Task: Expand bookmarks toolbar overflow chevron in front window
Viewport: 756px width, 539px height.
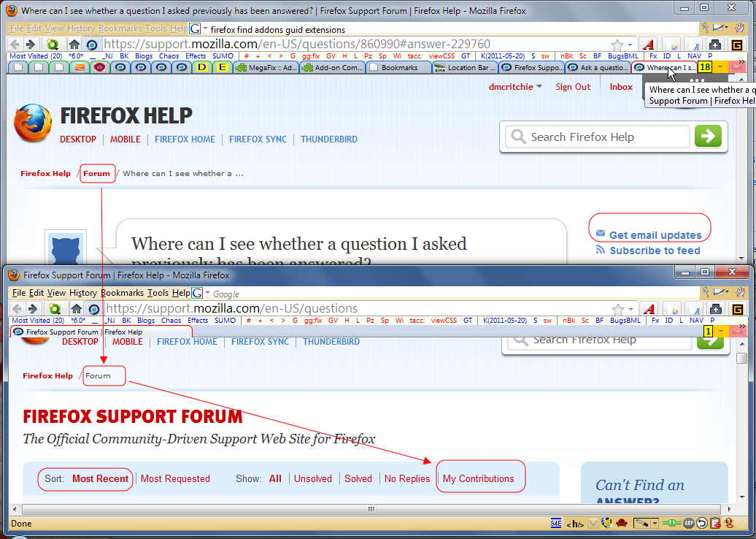Action: click(743, 326)
